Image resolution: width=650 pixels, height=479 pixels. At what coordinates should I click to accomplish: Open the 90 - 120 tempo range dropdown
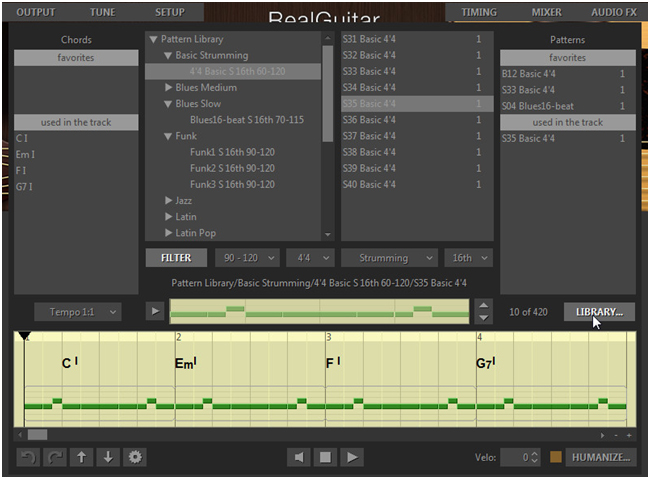click(x=247, y=258)
